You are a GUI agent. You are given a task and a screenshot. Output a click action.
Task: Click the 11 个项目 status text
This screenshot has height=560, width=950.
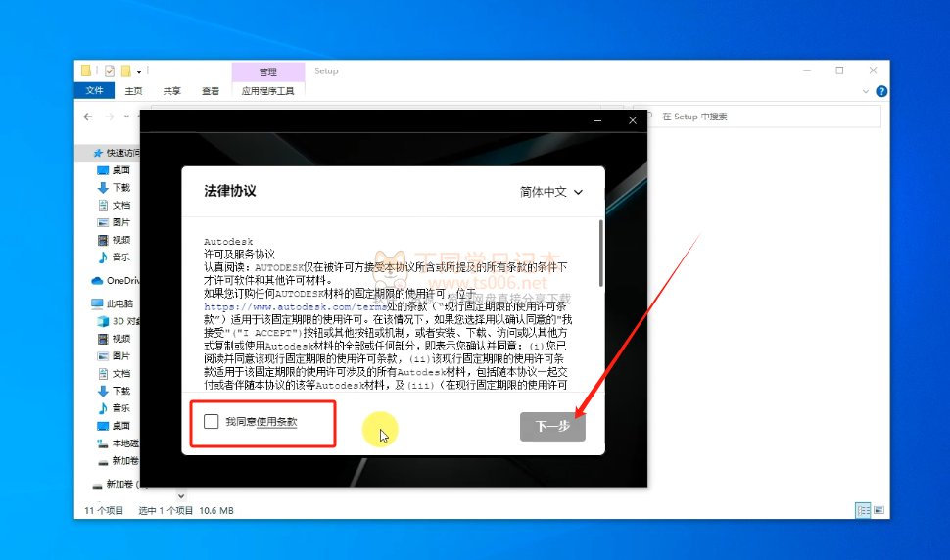(104, 510)
